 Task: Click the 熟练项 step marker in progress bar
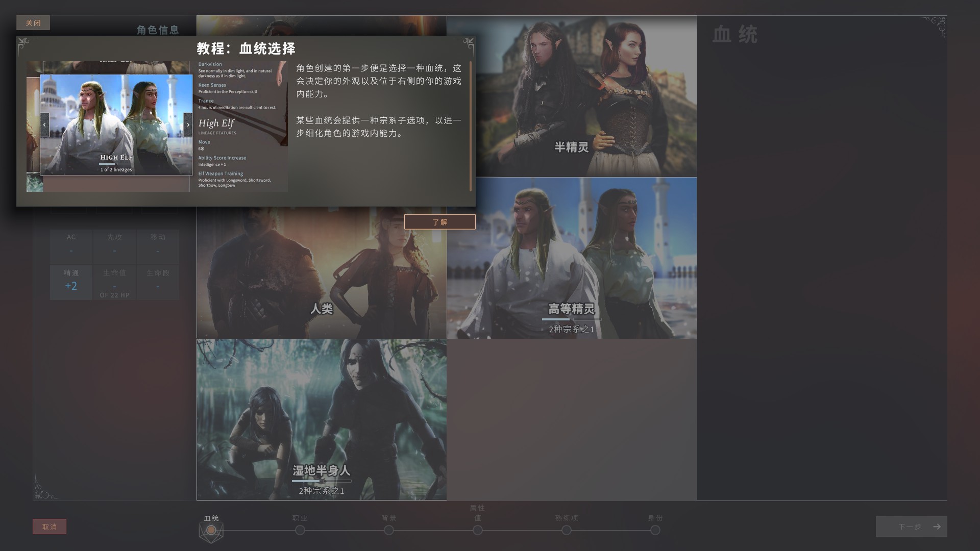point(567,530)
